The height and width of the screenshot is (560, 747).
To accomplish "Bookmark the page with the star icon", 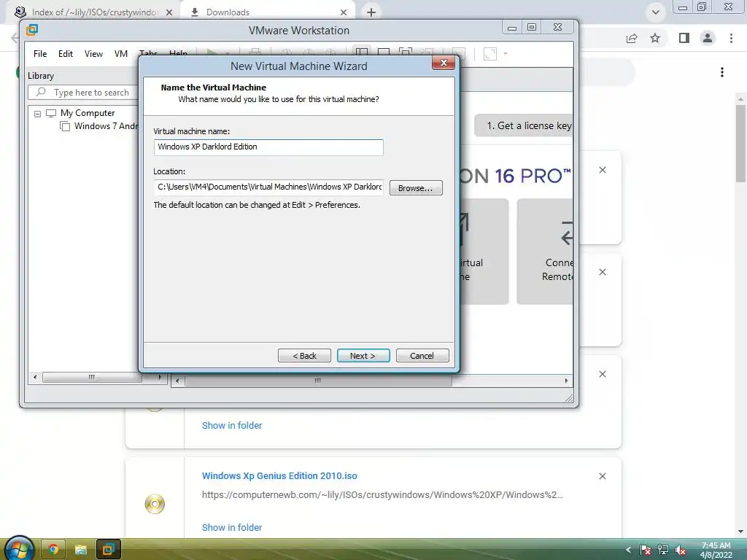I will click(x=655, y=38).
